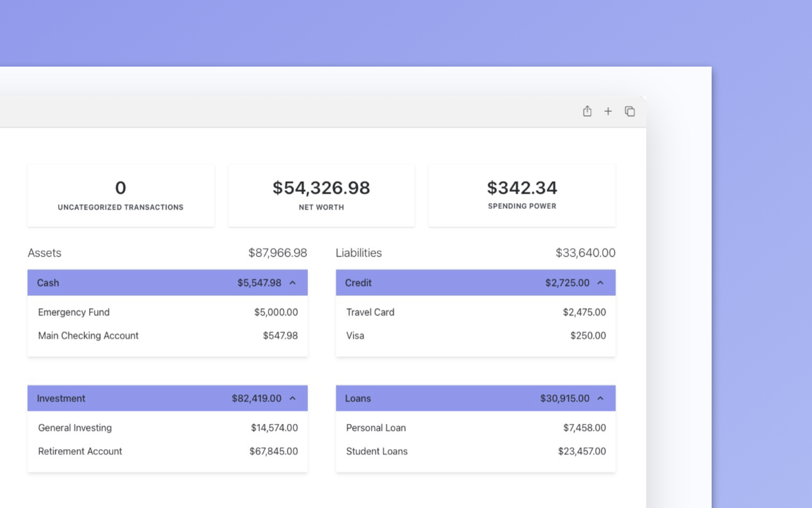This screenshot has height=508, width=812.
Task: Open the Visa account row
Action: pos(475,335)
